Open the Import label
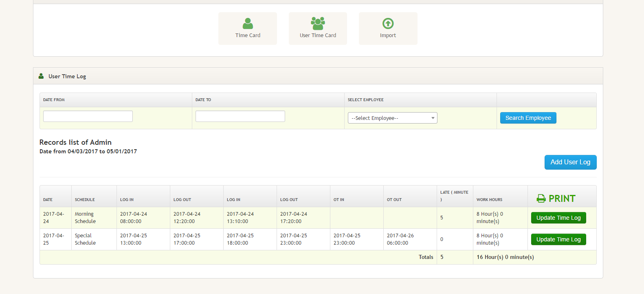The width and height of the screenshot is (644, 294). click(388, 35)
